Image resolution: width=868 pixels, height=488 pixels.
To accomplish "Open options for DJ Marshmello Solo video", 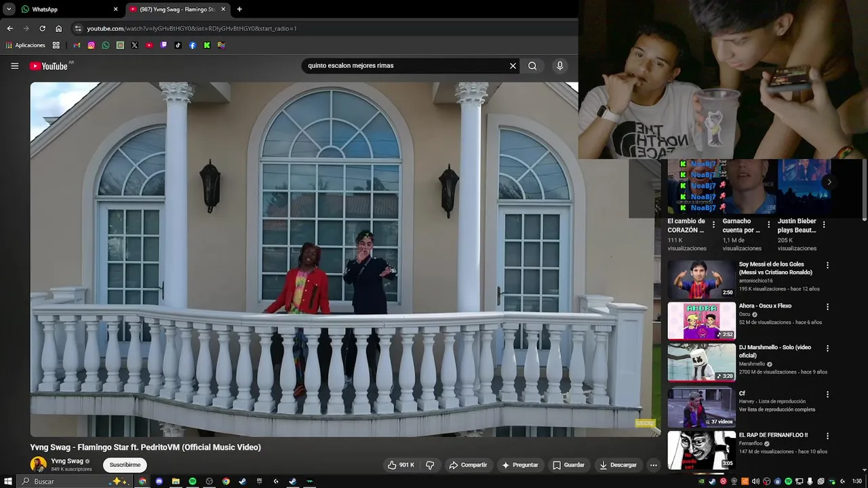I will (x=827, y=348).
